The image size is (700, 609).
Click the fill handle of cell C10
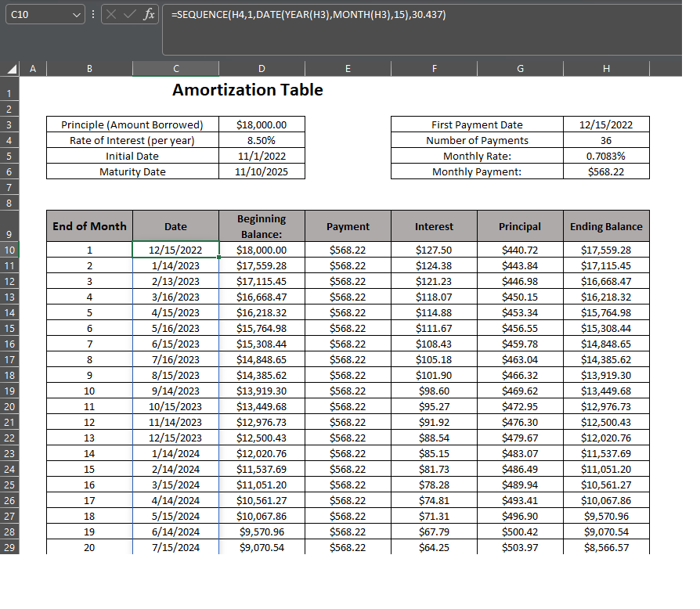[218, 258]
